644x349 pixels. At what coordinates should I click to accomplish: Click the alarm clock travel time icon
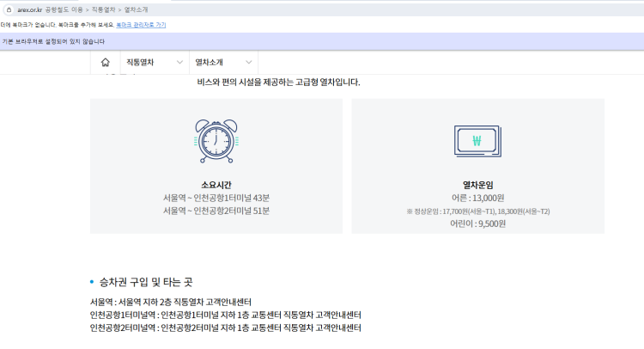point(216,141)
